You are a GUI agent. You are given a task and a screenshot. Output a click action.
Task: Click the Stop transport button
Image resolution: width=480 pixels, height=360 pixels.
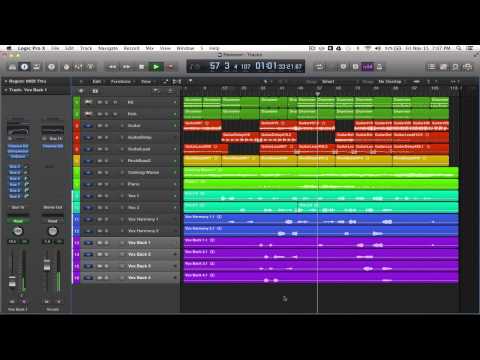141,67
